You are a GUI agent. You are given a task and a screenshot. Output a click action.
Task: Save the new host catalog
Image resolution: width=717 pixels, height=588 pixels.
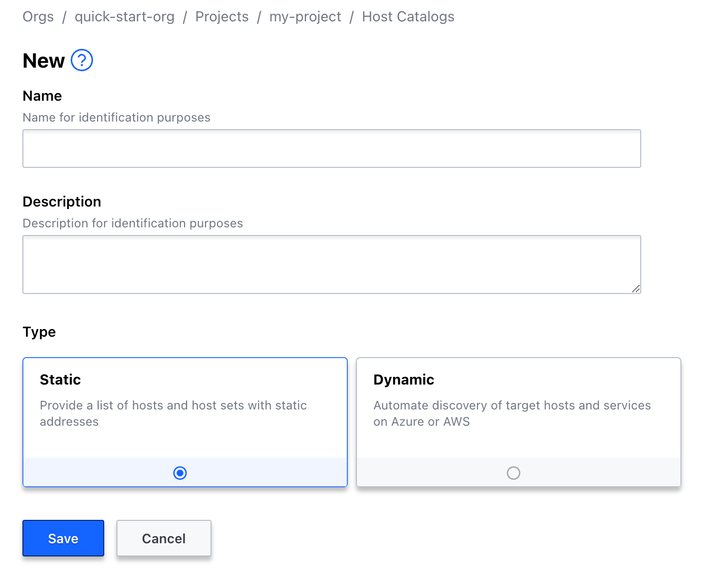(x=63, y=538)
